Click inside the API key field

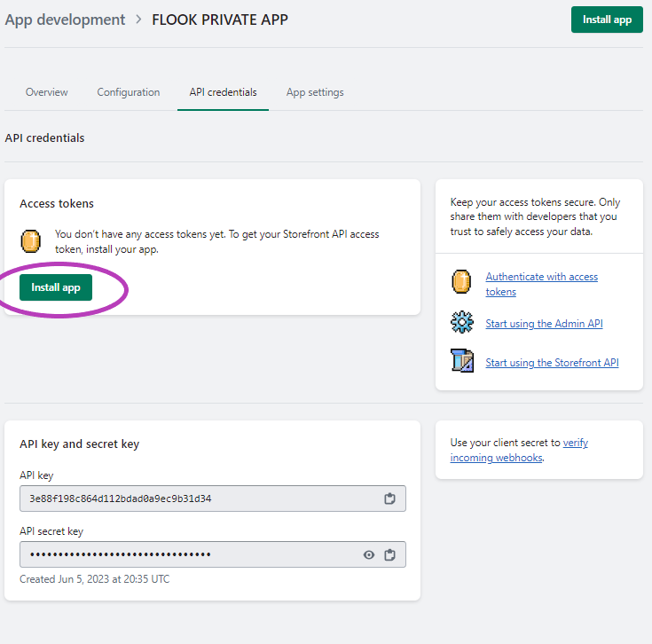[213, 499]
